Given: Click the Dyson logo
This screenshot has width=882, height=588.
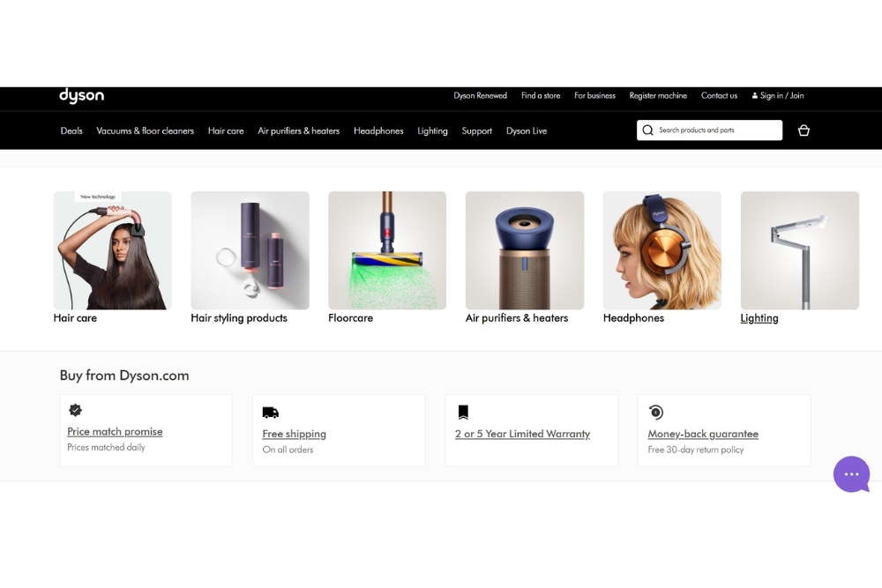Looking at the screenshot, I should click(81, 95).
